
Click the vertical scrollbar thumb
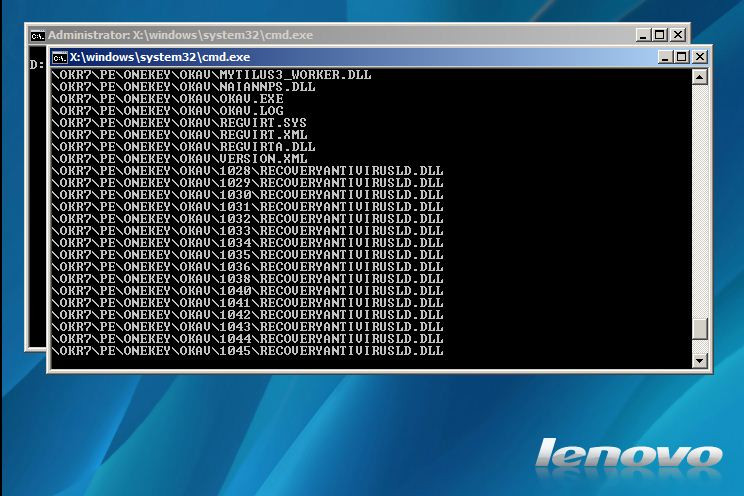point(700,328)
